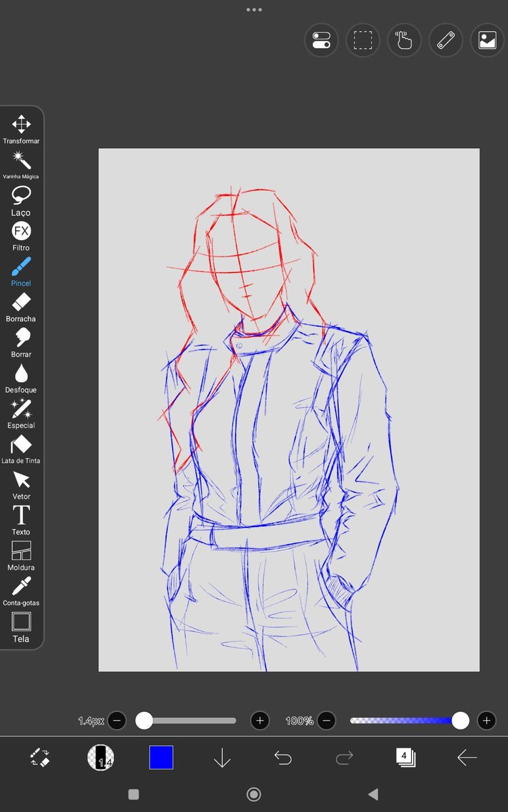Decrease brush thickness with minus button
The image size is (508, 812).
(117, 721)
